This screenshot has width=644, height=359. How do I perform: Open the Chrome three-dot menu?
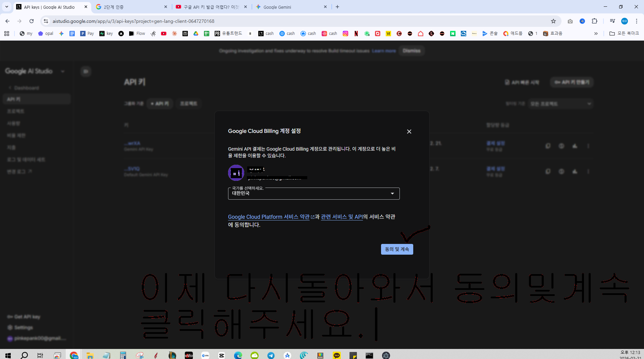[x=637, y=21]
